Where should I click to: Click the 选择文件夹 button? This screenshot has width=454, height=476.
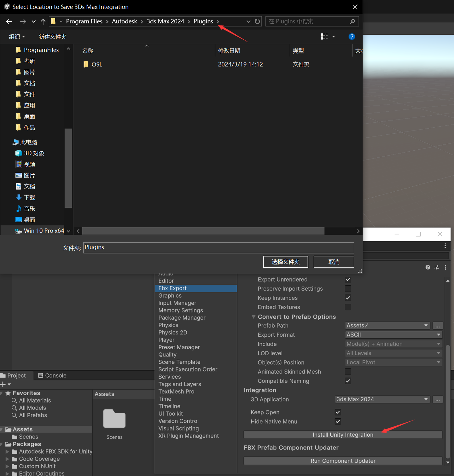[x=286, y=262]
